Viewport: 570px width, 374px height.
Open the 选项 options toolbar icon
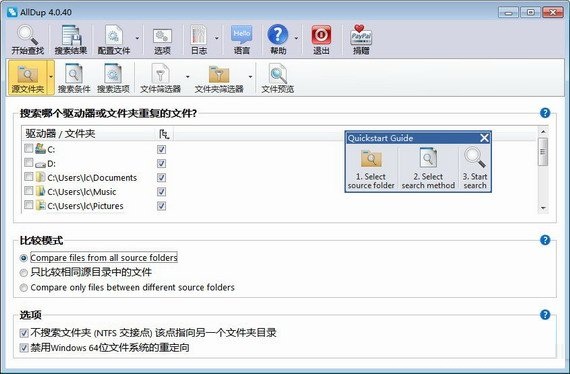pyautogui.click(x=162, y=40)
